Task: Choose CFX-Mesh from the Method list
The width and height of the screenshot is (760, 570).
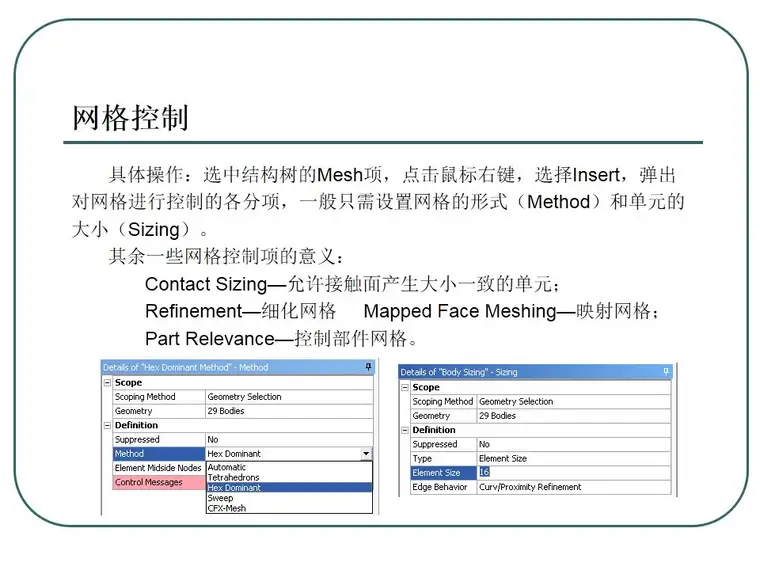Action: point(289,508)
